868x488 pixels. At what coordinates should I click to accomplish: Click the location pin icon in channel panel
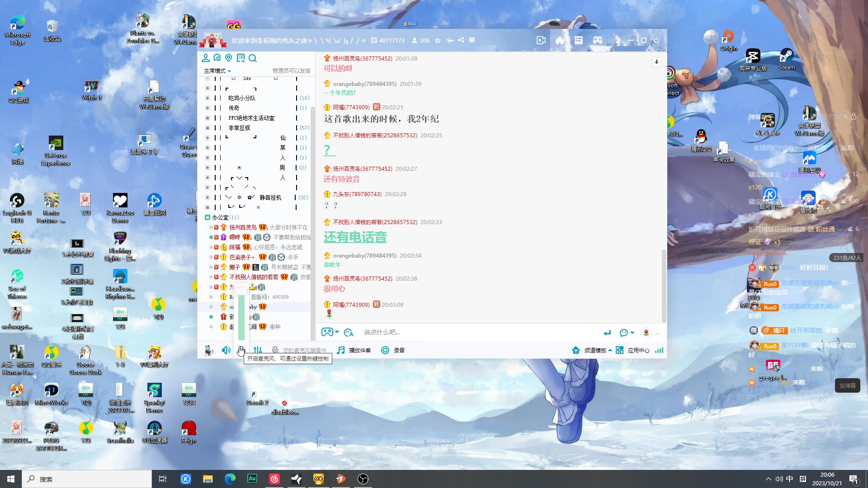pos(229,58)
